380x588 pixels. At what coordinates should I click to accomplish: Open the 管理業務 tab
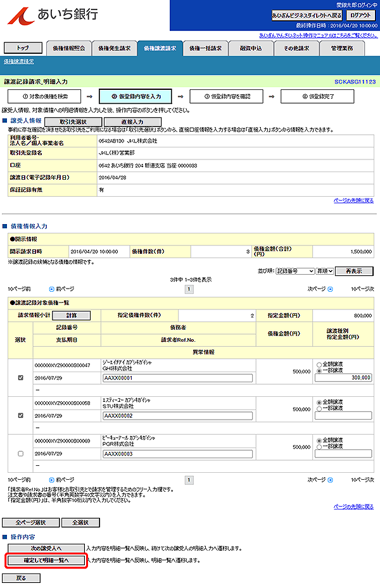click(x=342, y=48)
